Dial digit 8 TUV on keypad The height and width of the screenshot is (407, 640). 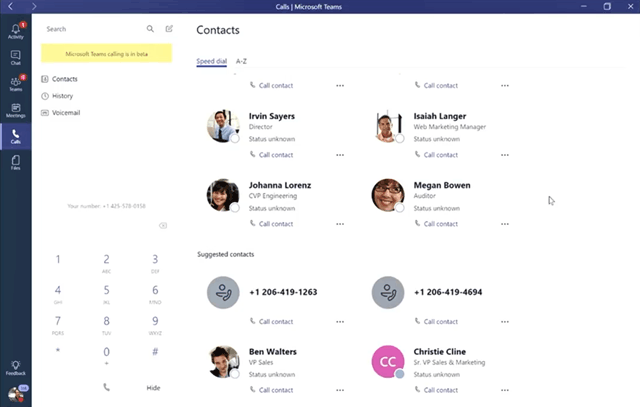pos(107,325)
